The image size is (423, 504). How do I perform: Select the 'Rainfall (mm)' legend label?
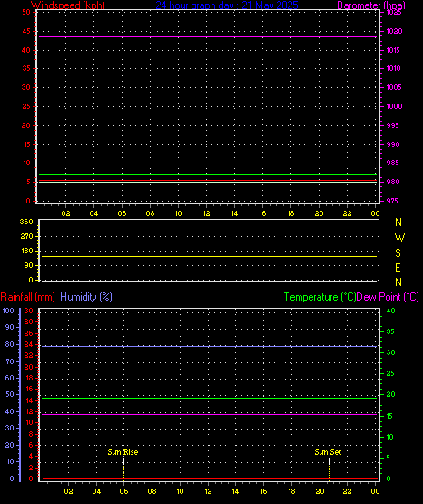tap(27, 297)
